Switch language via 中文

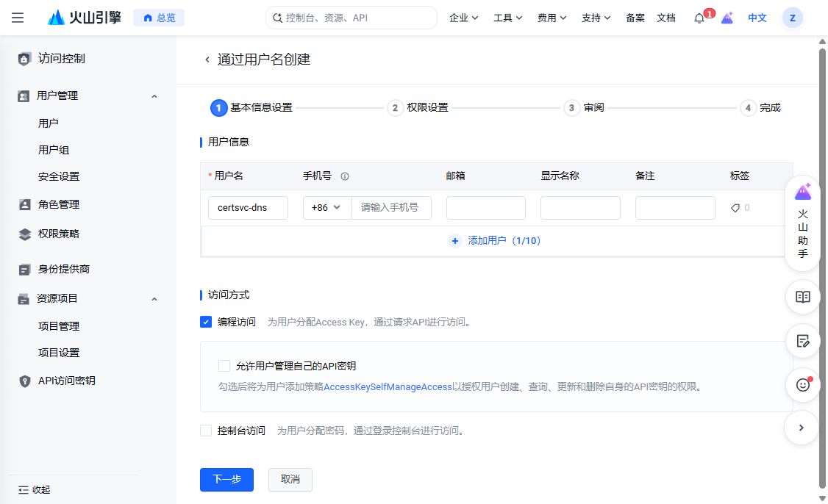[757, 18]
